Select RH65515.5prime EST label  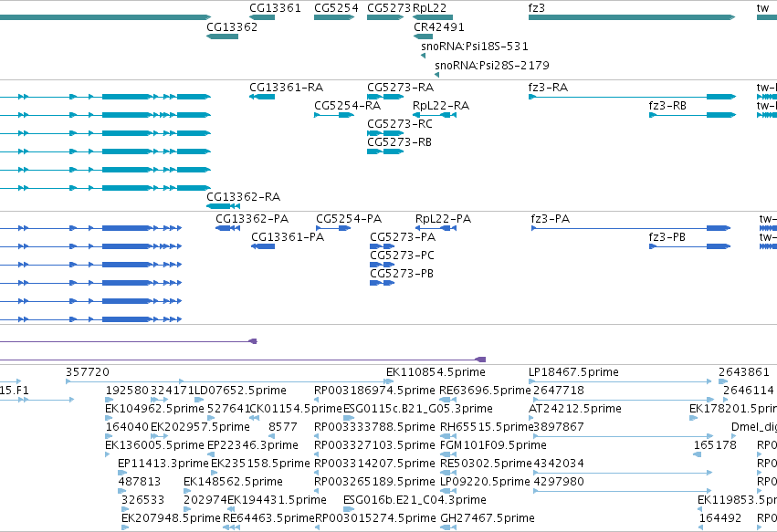487,427
